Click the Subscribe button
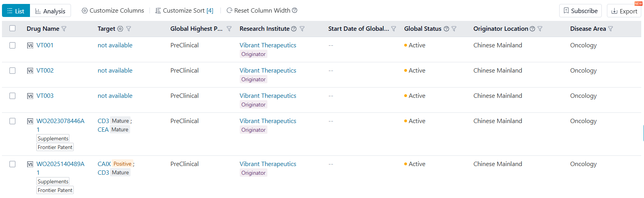Image resolution: width=644 pixels, height=198 pixels. point(580,11)
